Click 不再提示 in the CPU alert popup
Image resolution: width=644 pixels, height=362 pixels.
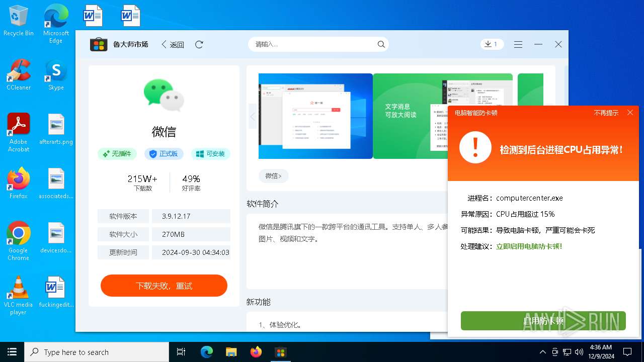click(x=606, y=113)
